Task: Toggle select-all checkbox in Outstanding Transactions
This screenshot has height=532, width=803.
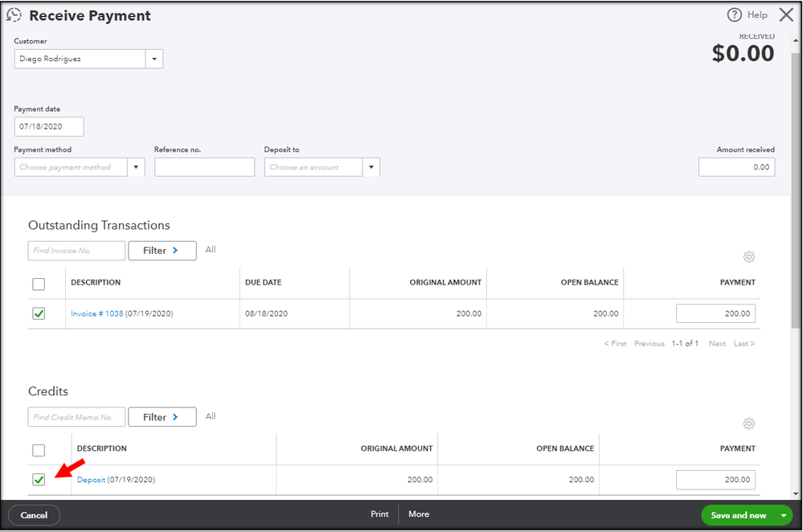Action: coord(39,284)
